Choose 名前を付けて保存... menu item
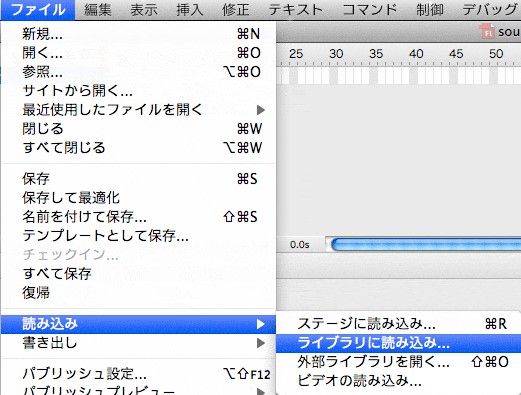The height and width of the screenshot is (395, 521). 138,217
